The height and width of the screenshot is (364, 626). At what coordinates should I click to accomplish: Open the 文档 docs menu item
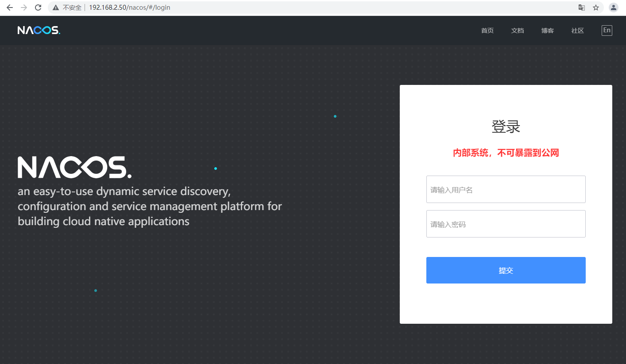point(518,31)
